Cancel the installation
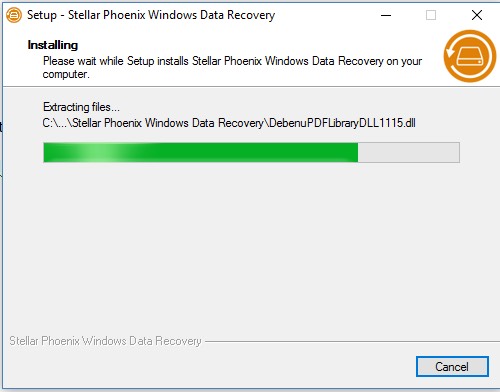The width and height of the screenshot is (500, 392). [x=452, y=367]
